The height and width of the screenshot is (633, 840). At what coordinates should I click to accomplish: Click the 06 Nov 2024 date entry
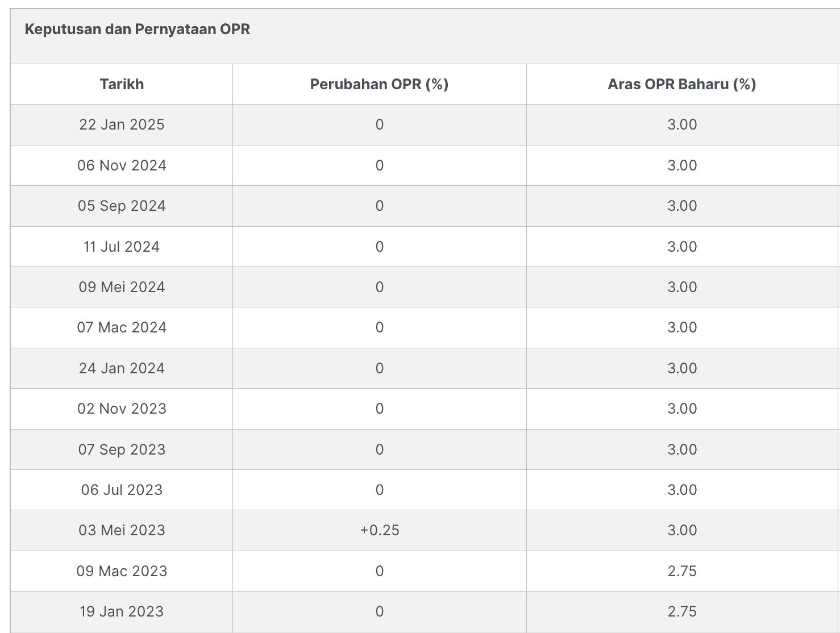[122, 165]
